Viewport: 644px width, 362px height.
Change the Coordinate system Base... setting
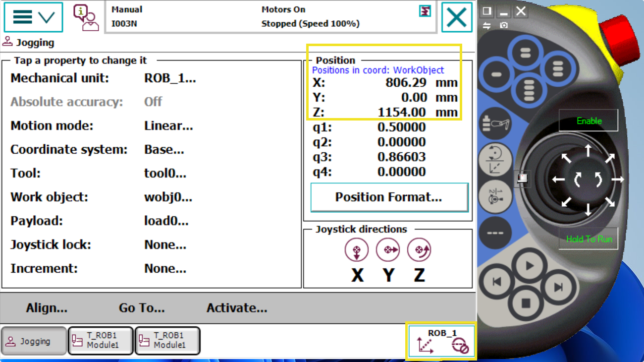coord(164,150)
